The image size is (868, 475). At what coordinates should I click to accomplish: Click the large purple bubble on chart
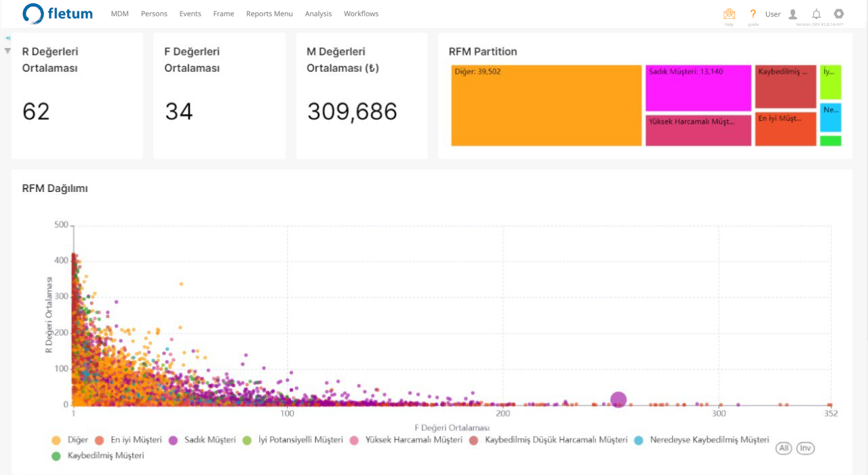pyautogui.click(x=618, y=400)
